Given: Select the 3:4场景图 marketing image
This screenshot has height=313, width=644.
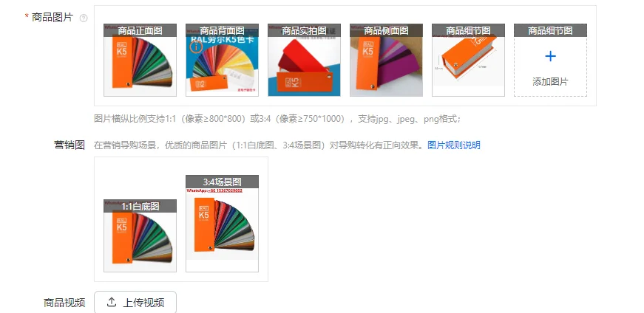Looking at the screenshot, I should (223, 224).
